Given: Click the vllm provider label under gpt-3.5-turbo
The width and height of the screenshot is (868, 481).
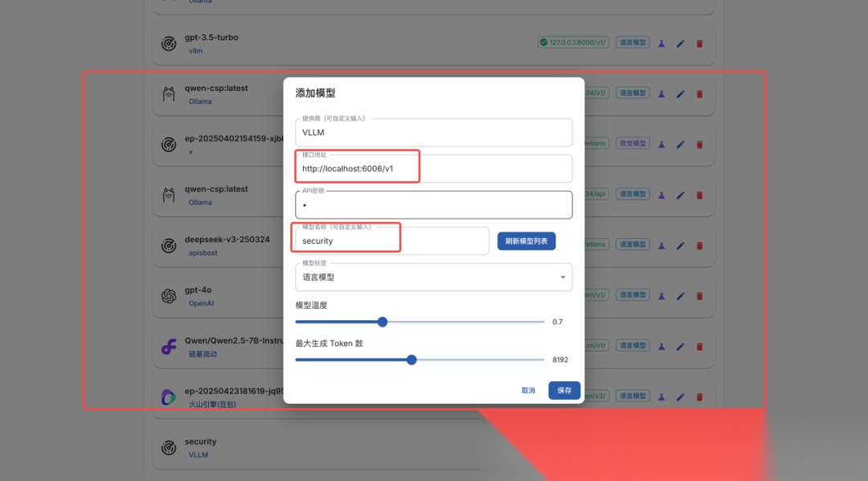Looking at the screenshot, I should tap(195, 51).
